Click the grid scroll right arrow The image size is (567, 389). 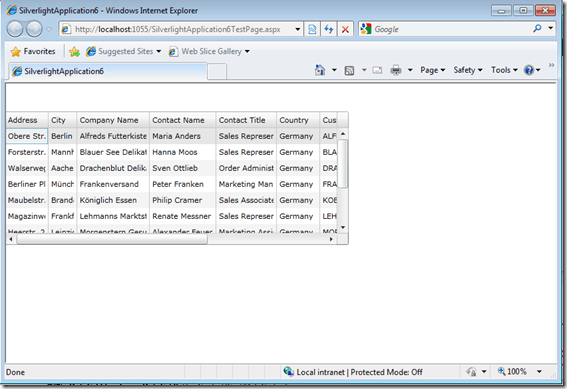(331, 239)
